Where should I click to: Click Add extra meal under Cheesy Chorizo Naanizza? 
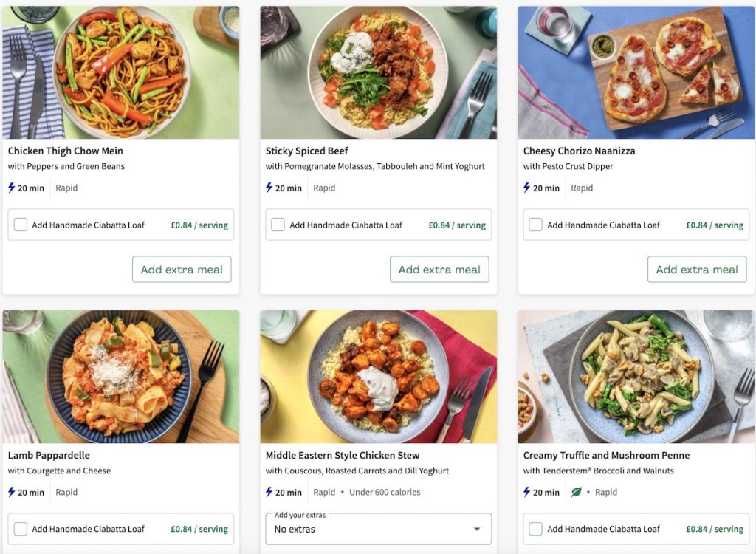[697, 269]
